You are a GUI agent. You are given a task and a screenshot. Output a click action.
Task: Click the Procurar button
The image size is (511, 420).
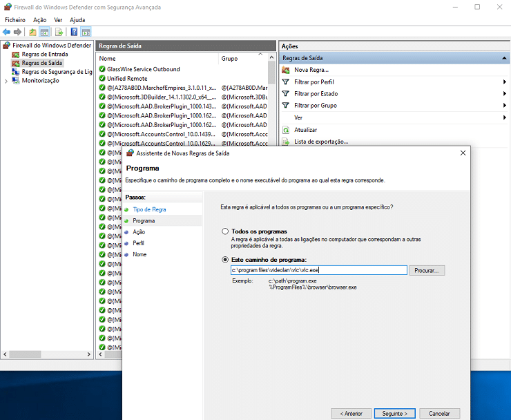tap(427, 271)
